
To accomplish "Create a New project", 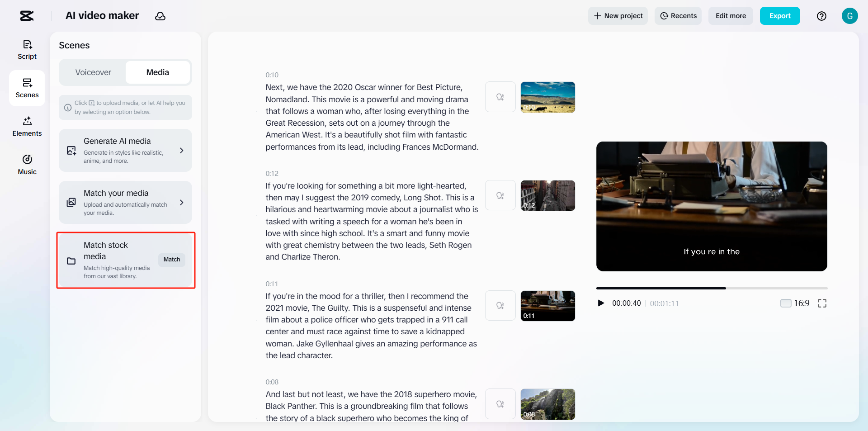I will (x=618, y=16).
